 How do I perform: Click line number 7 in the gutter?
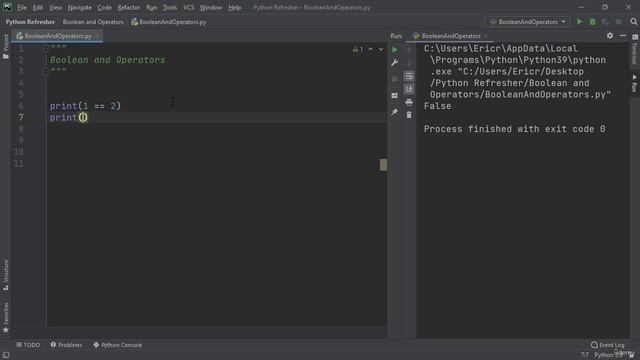point(21,118)
